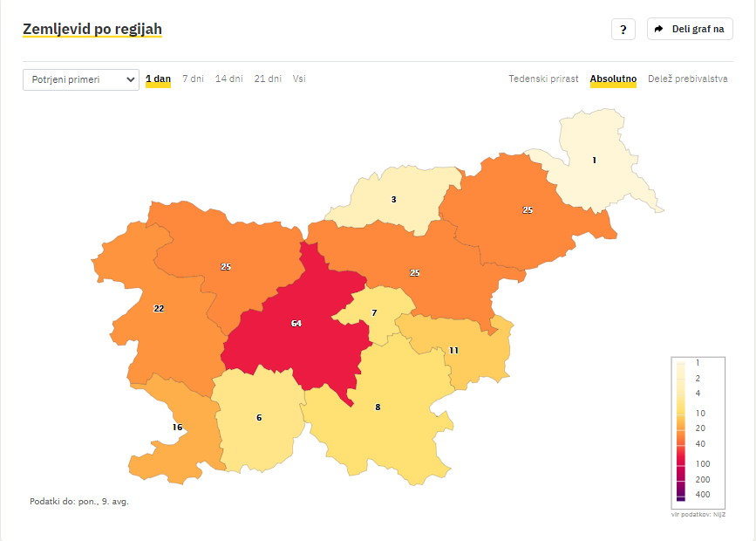Open the Potrjeni primeri dropdown
The image size is (756, 541).
click(x=81, y=79)
